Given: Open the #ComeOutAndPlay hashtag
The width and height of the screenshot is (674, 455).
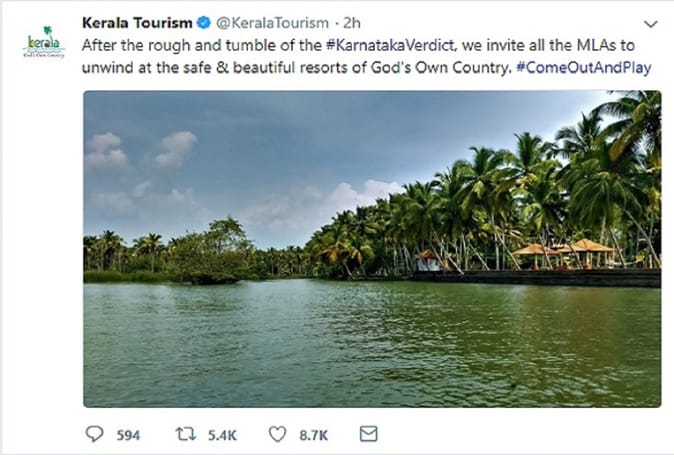Looking at the screenshot, I should click(584, 68).
